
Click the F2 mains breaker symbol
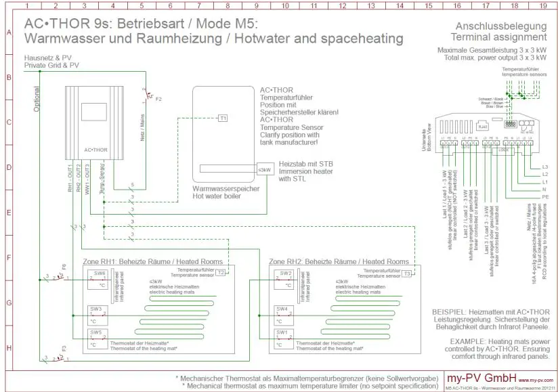coord(148,94)
